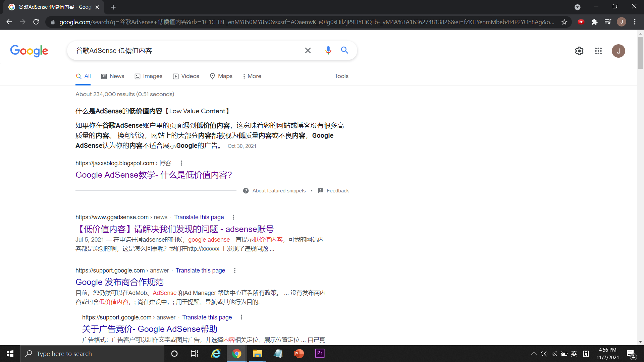Open the Google apps grid
644x362 pixels.
pyautogui.click(x=598, y=51)
